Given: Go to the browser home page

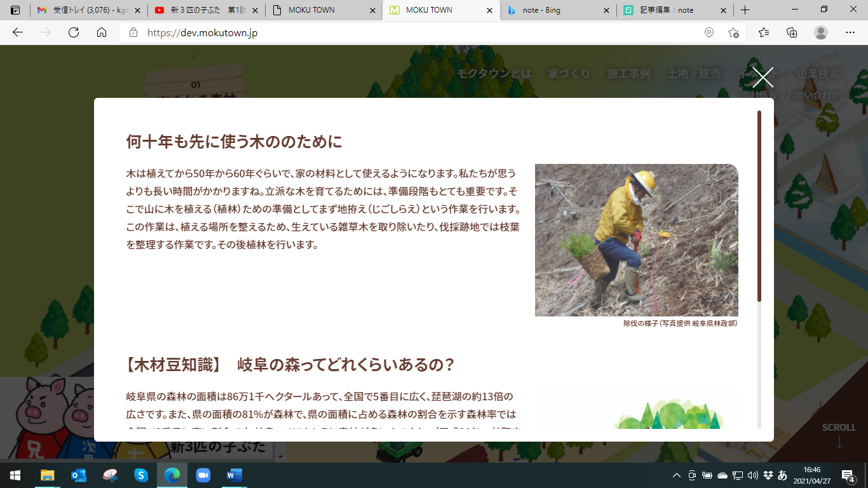Looking at the screenshot, I should point(102,32).
